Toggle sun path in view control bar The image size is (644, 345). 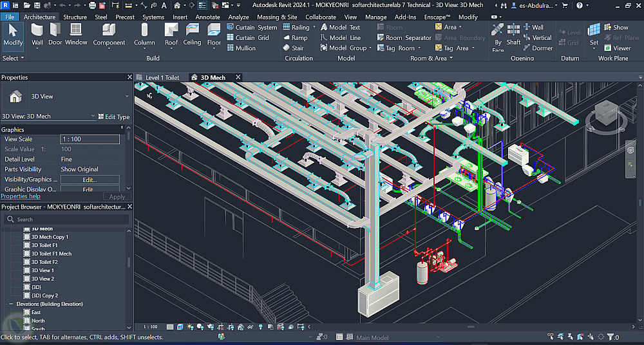pos(190,327)
